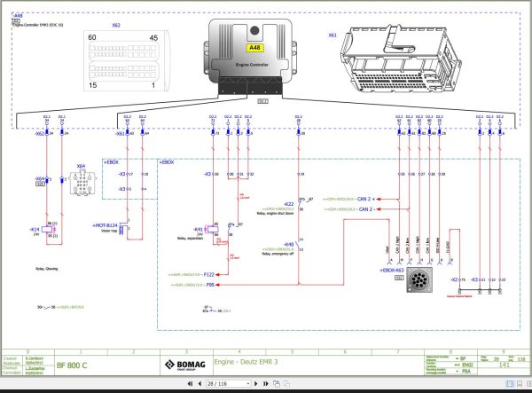Click the X62 pinout diagram with 60 and 45
Viewport: 532px width, 393px height.
click(126, 61)
